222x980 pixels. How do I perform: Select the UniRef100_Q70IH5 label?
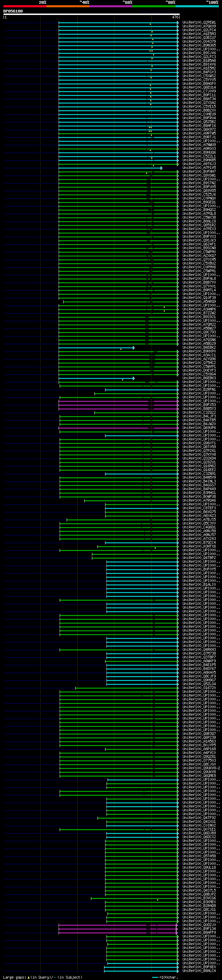pos(199,259)
